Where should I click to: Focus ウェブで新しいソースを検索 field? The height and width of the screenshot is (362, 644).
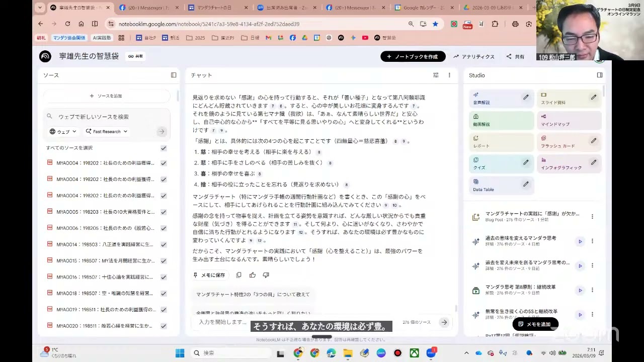pos(107,117)
